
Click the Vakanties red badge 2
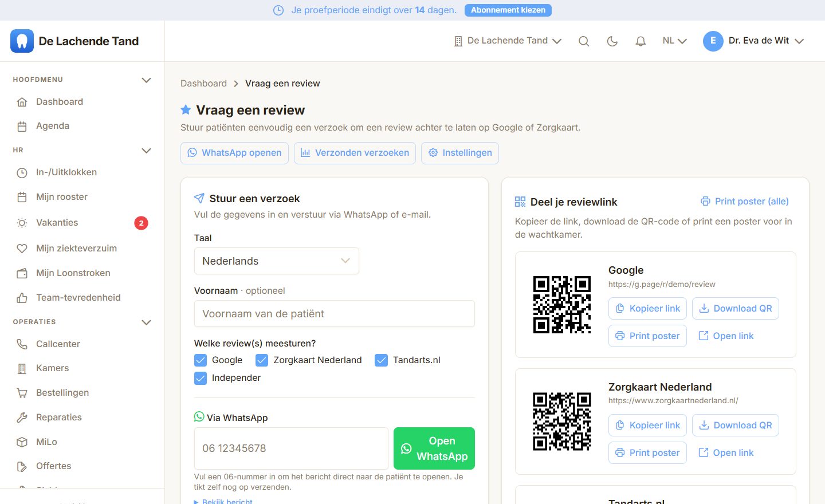141,223
